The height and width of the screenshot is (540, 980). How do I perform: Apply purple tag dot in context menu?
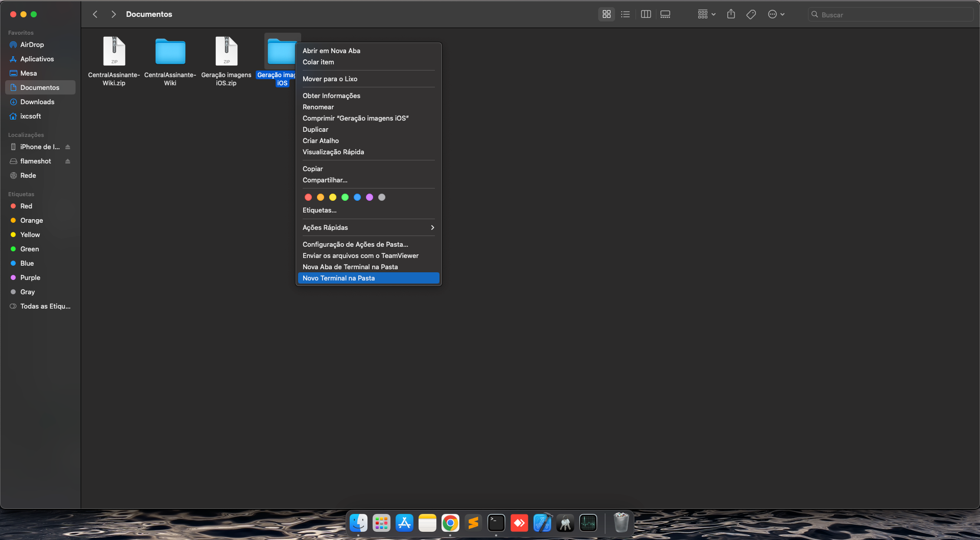(x=370, y=197)
